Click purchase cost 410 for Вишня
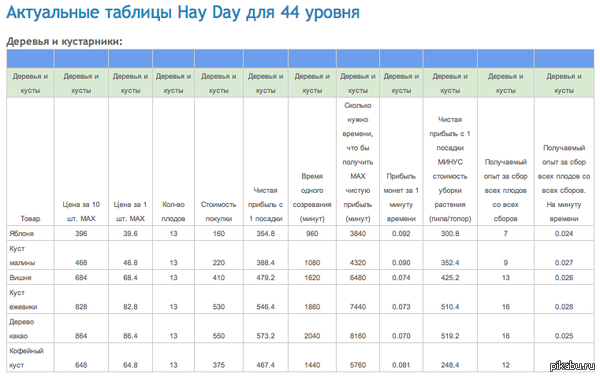This screenshot has height=377, width=600. [x=218, y=277]
